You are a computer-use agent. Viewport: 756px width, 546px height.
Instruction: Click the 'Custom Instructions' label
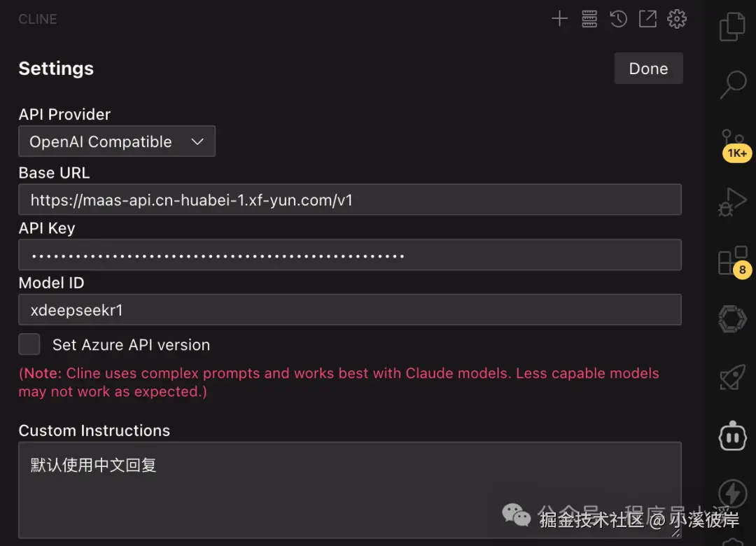tap(94, 430)
